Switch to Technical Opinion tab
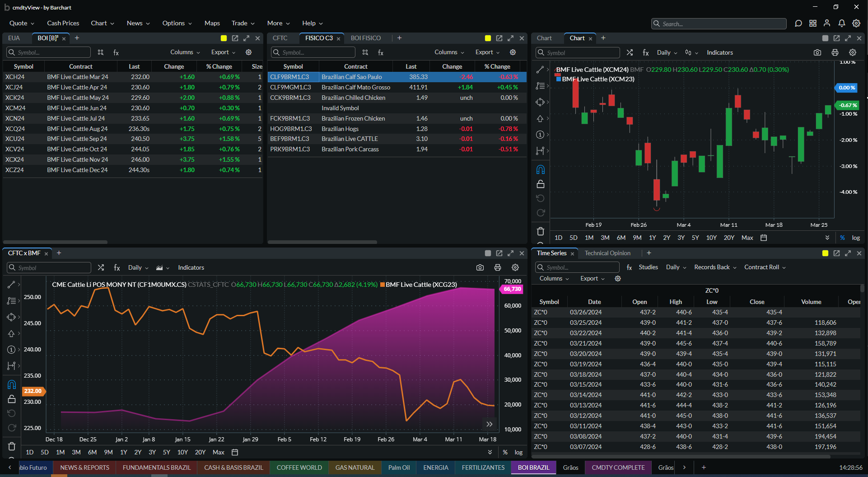The image size is (868, 477). point(607,253)
